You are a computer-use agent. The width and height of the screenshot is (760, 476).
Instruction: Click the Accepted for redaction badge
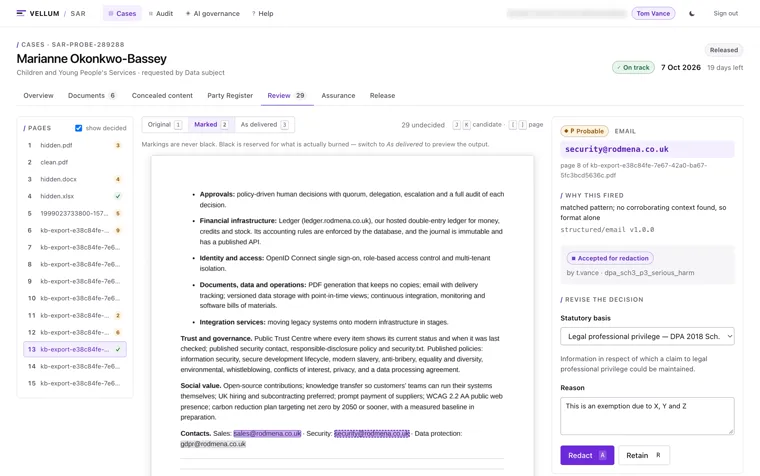pos(610,258)
